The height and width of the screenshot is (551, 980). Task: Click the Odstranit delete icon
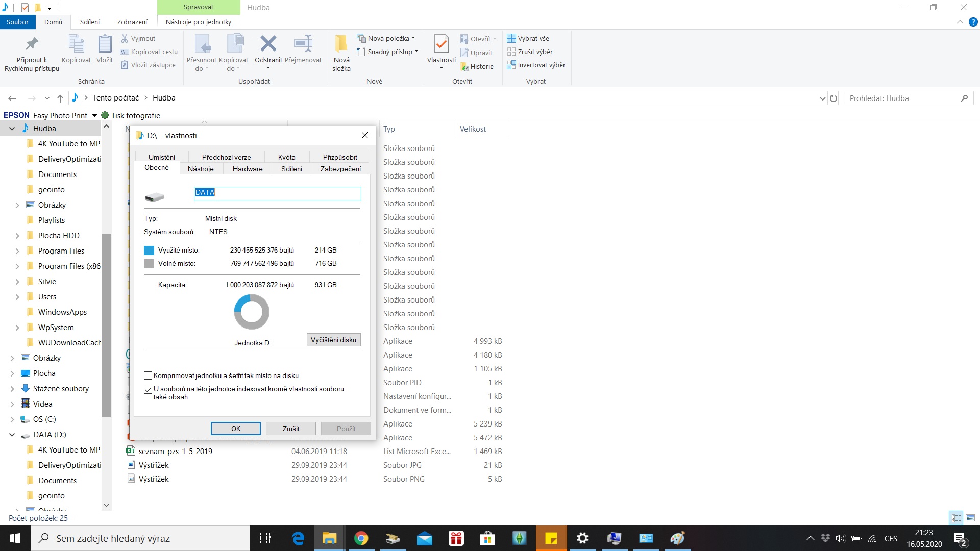268,44
